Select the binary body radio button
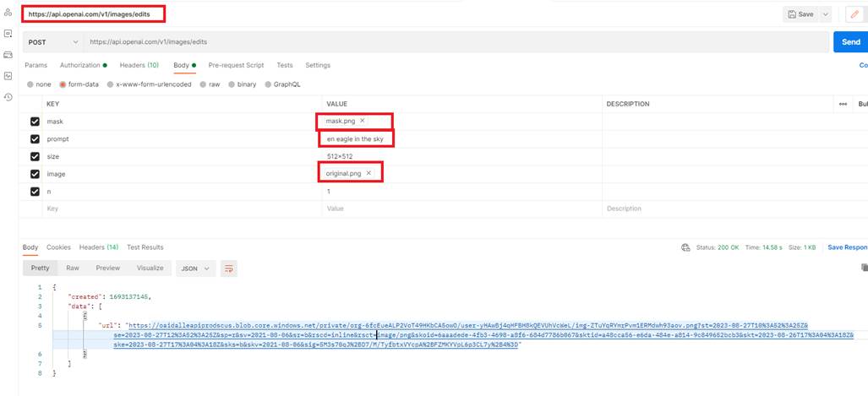The width and height of the screenshot is (868, 396). (x=232, y=84)
